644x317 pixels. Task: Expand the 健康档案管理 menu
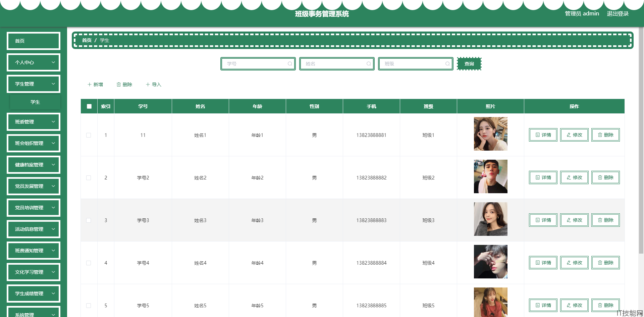(34, 165)
